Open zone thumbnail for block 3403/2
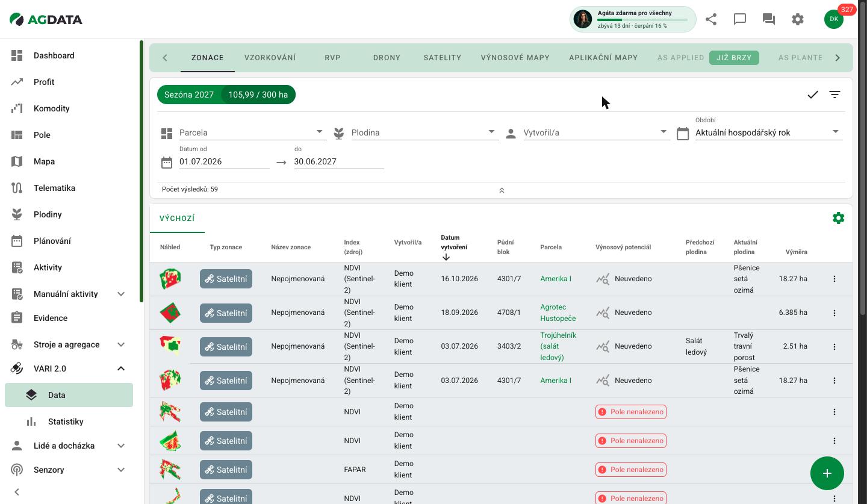The image size is (867, 504). [170, 346]
